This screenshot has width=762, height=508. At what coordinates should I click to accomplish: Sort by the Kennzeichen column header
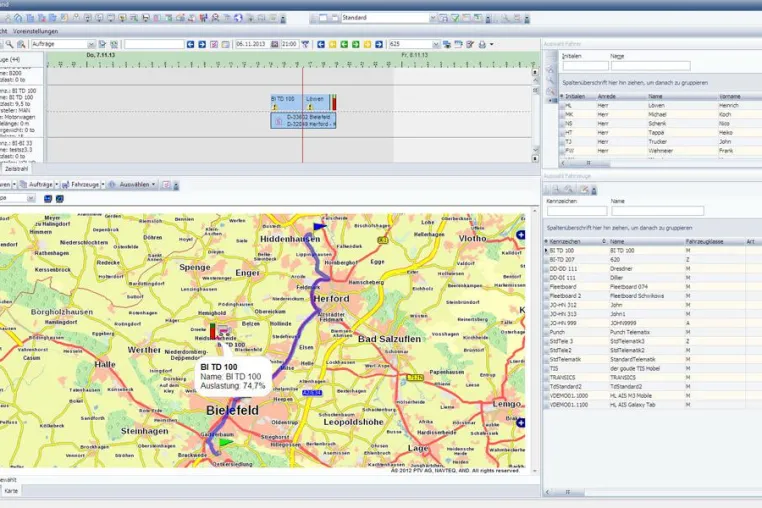tap(576, 241)
